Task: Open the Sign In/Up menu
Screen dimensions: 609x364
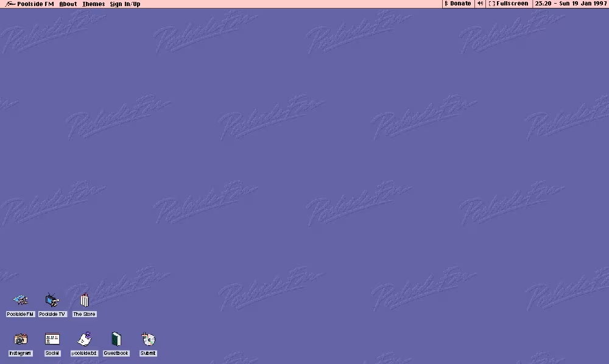Action: point(125,4)
